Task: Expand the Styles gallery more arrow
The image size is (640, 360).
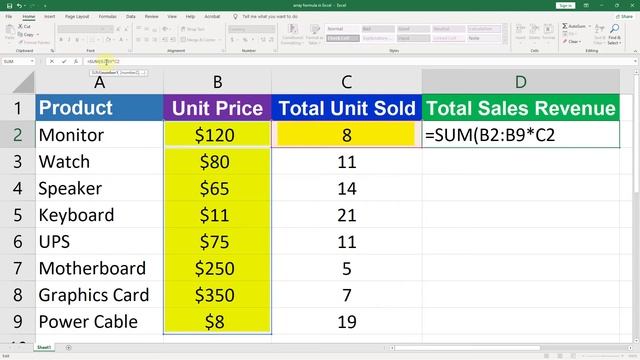Action: (505, 42)
